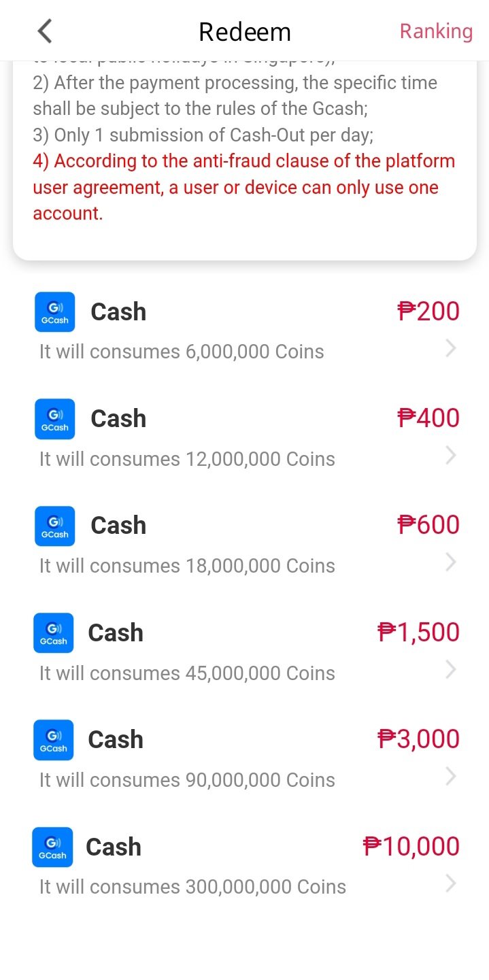The image size is (489, 980).
Task: Tap the Redeem page title
Action: click(245, 32)
